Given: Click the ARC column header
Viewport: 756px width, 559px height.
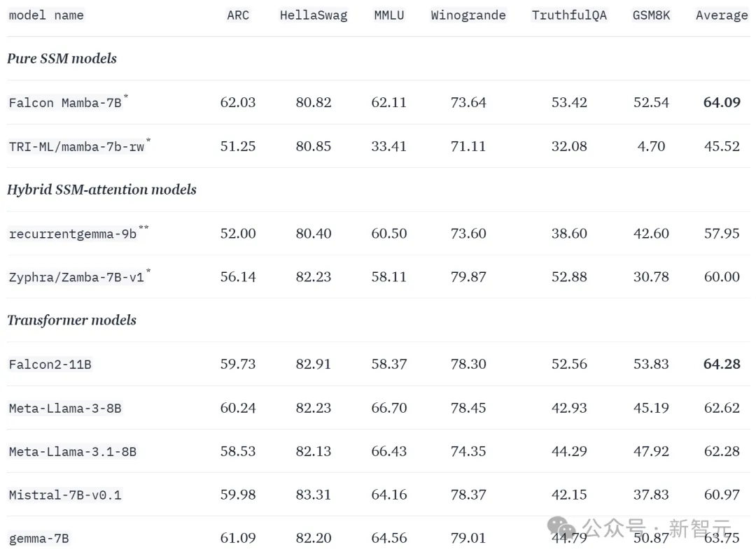Looking at the screenshot, I should 238,15.
